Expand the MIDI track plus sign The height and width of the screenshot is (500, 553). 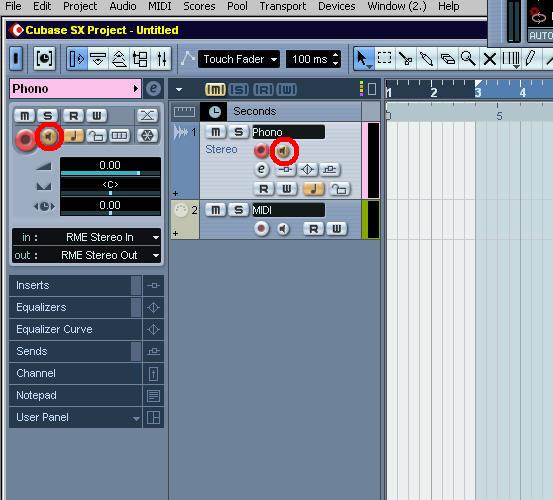click(175, 233)
